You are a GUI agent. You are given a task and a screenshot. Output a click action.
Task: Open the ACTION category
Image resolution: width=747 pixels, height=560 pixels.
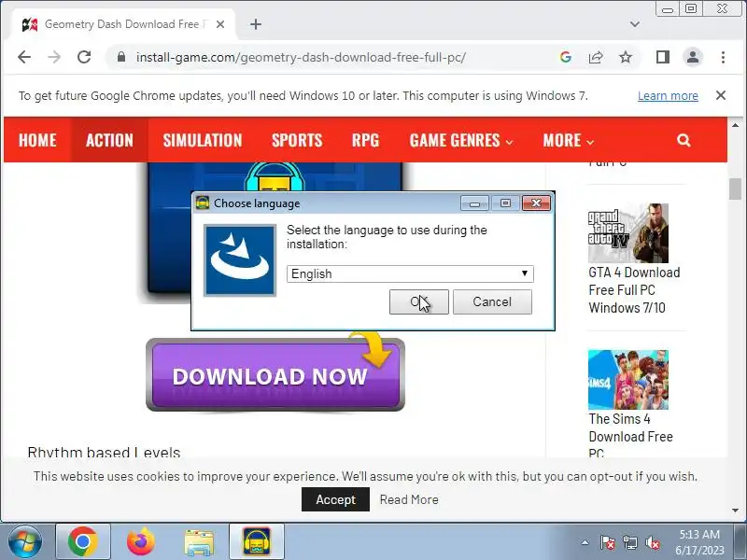point(109,140)
